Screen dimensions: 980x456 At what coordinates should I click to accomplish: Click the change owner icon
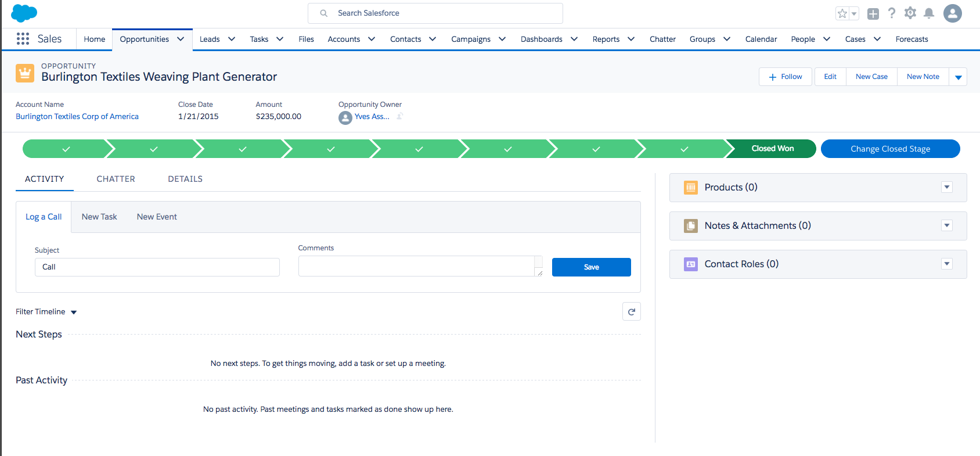399,116
